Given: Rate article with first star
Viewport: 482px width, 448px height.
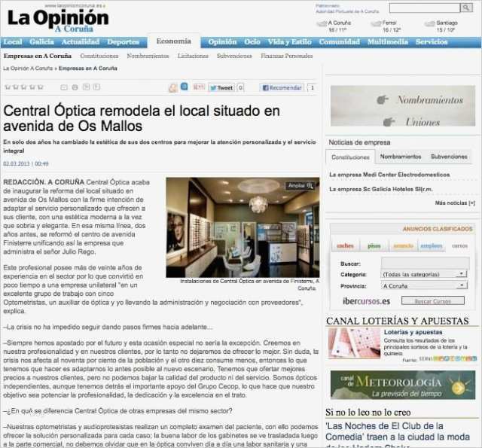Looking at the screenshot, I should pos(8,87).
